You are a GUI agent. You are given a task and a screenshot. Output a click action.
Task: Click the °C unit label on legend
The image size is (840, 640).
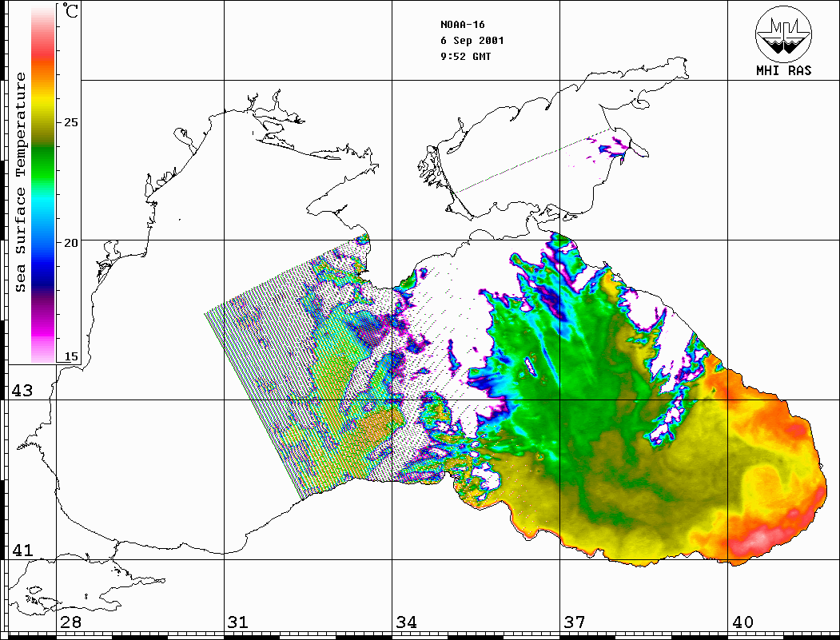tap(70, 10)
